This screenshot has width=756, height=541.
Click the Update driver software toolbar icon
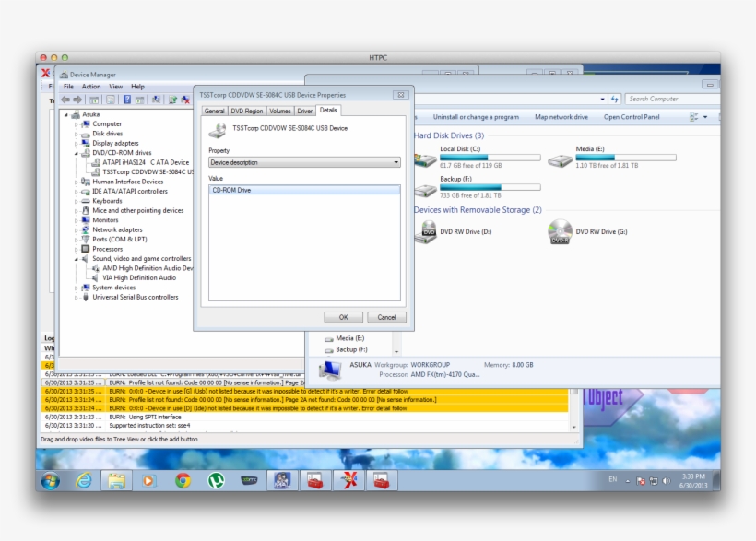coord(172,100)
